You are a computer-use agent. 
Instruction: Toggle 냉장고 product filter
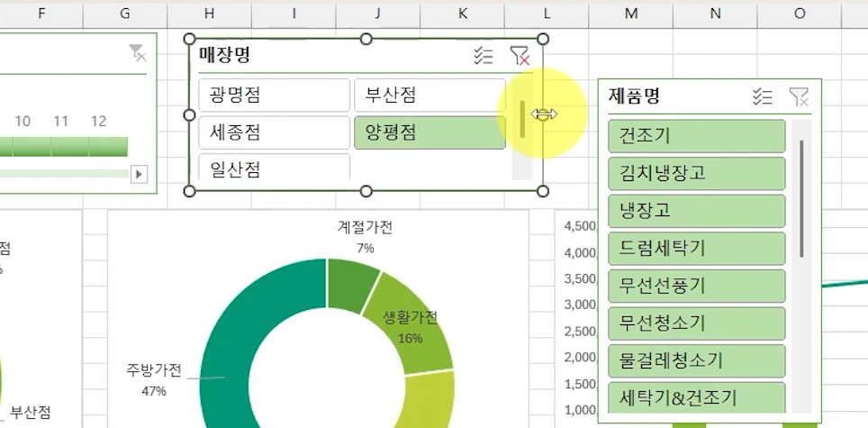coord(696,211)
